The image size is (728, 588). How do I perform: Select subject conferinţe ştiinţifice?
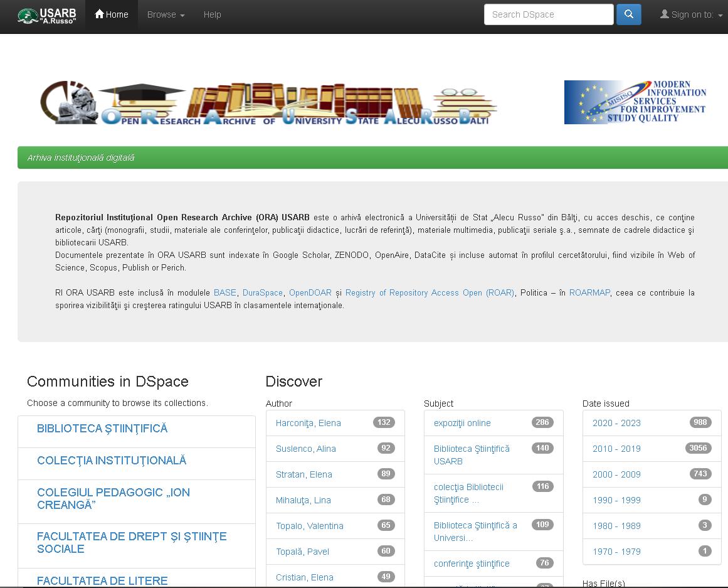click(472, 564)
